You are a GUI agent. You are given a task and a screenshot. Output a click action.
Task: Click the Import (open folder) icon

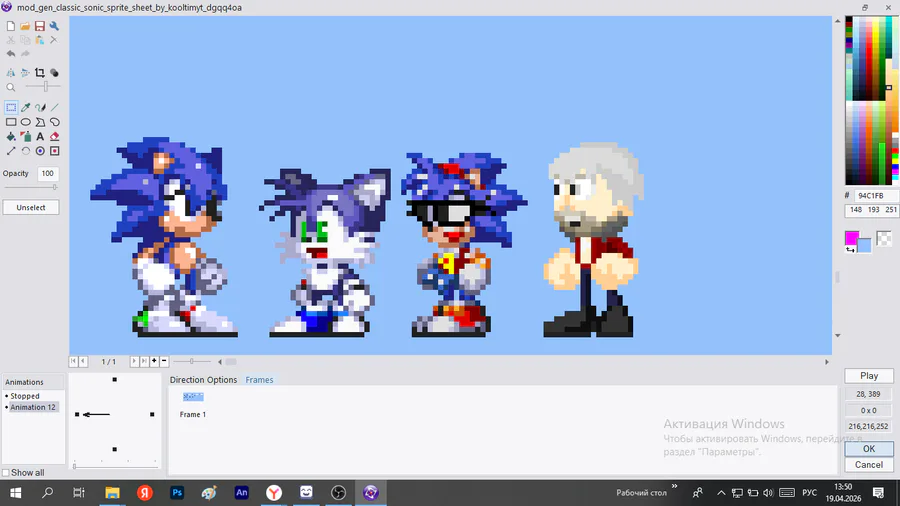[x=25, y=26]
